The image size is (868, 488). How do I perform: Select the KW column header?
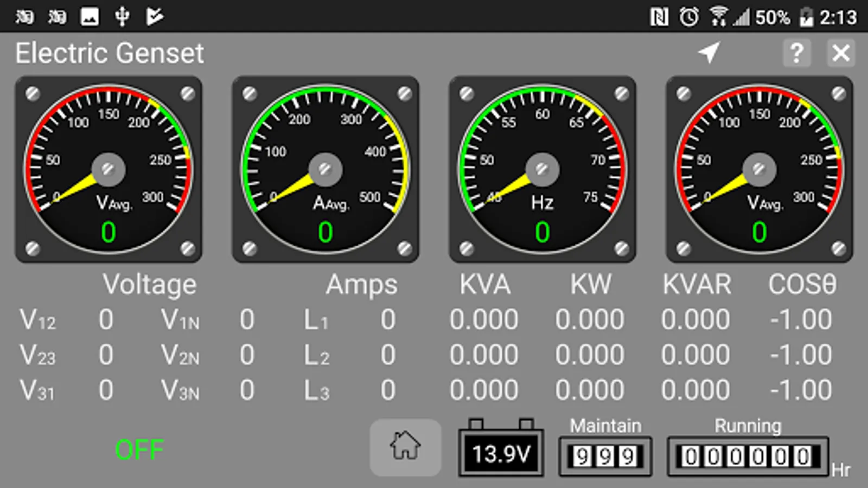[x=590, y=285]
